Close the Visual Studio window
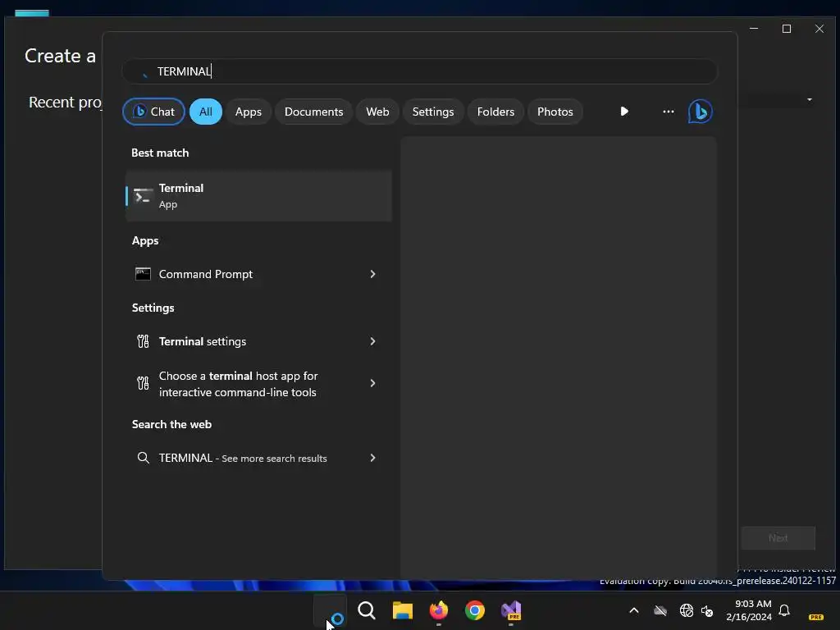The width and height of the screenshot is (840, 630). tap(819, 29)
